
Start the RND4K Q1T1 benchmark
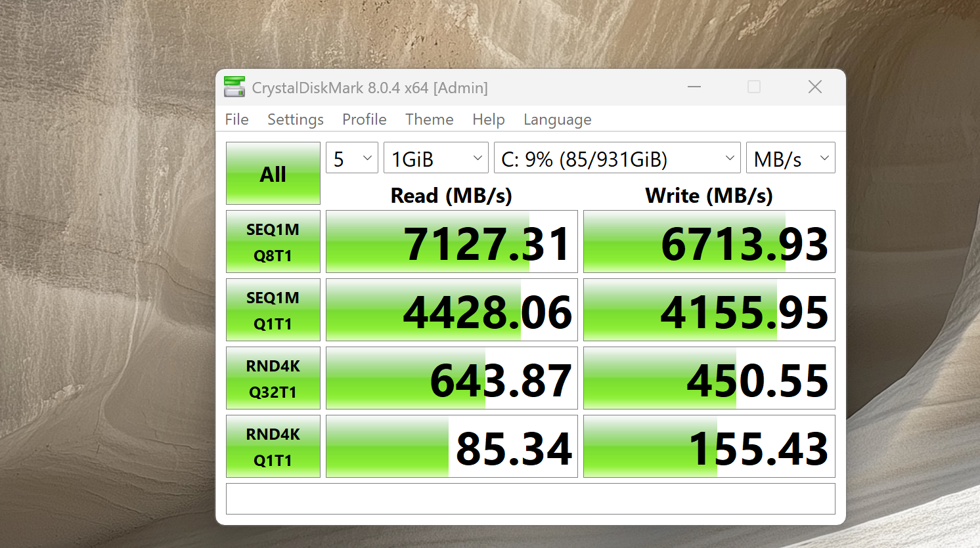tap(273, 446)
